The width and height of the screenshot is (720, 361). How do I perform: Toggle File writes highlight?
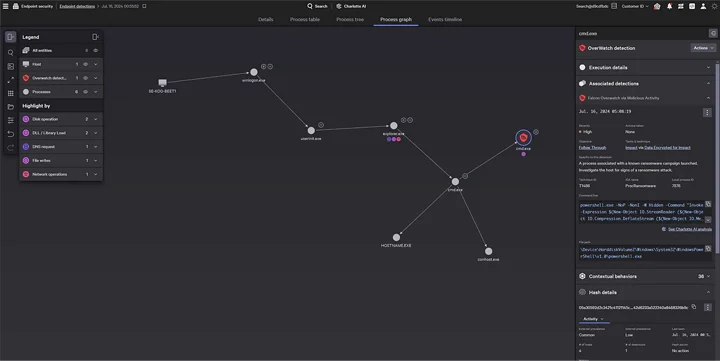(26, 160)
